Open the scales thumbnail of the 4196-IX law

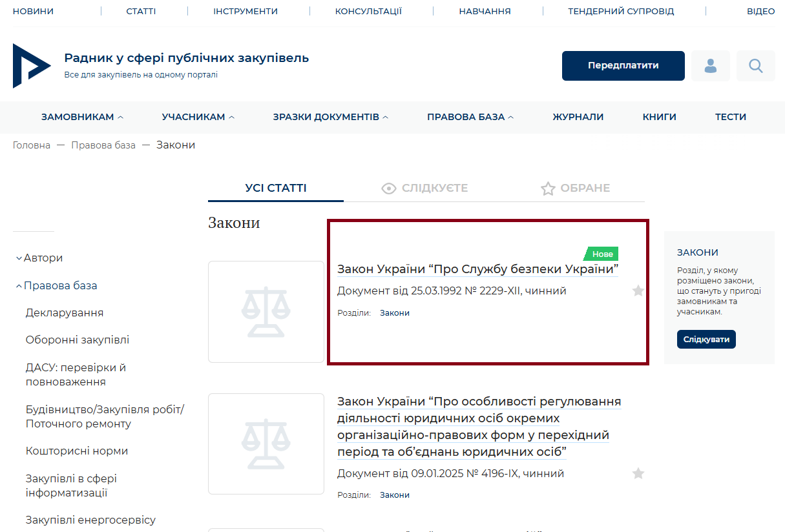point(266,444)
